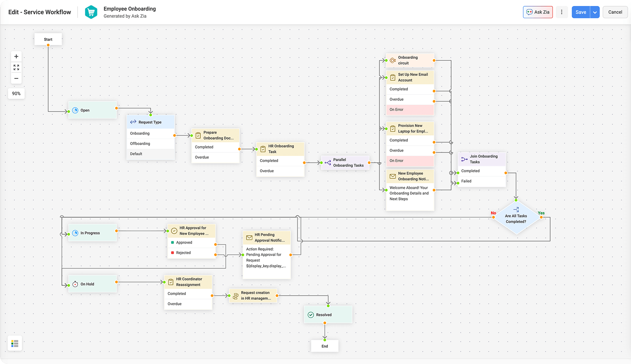This screenshot has height=364, width=631.
Task: Open the Save button dropdown arrow
Action: pyautogui.click(x=595, y=12)
